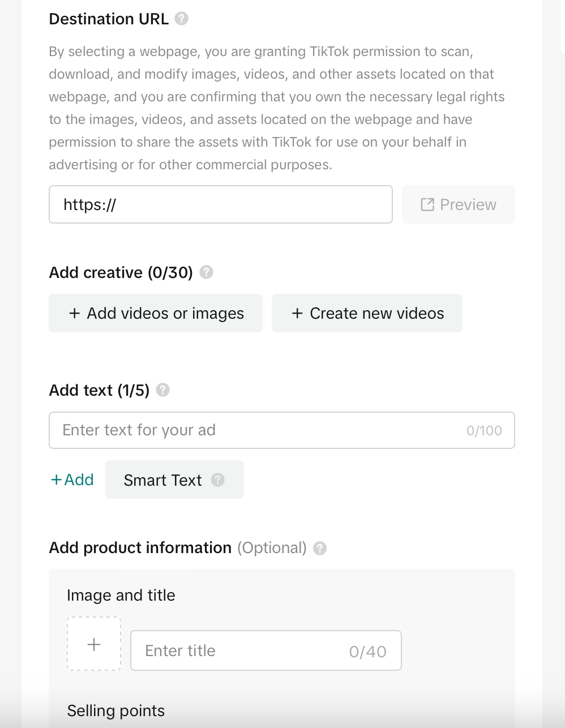Click help icon next to Add text
Image resolution: width=565 pixels, height=728 pixels.
tap(163, 390)
